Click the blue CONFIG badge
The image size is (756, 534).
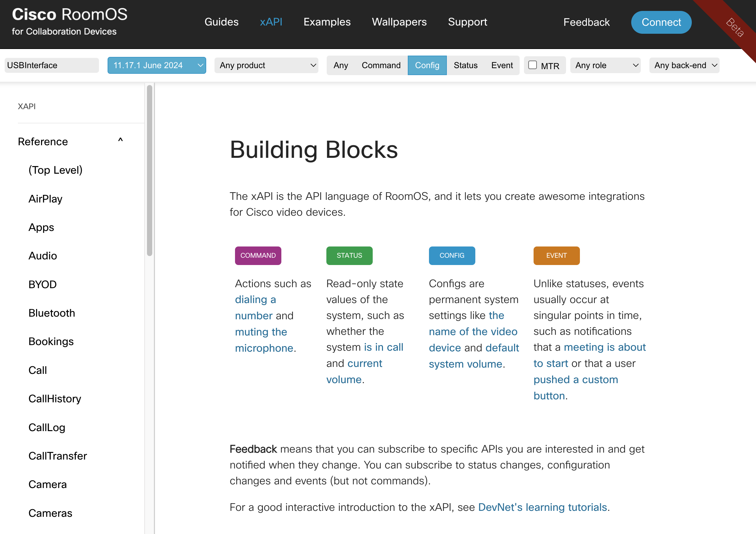(452, 255)
